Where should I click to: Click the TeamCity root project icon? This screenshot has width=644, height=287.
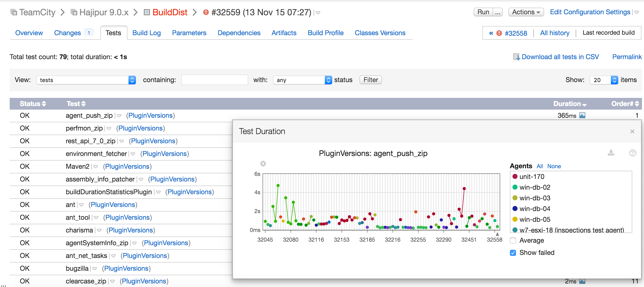14,12
